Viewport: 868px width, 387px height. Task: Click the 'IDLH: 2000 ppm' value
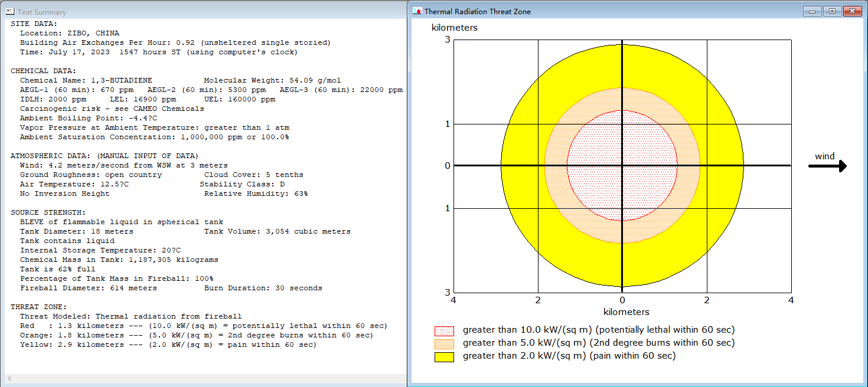coord(53,99)
